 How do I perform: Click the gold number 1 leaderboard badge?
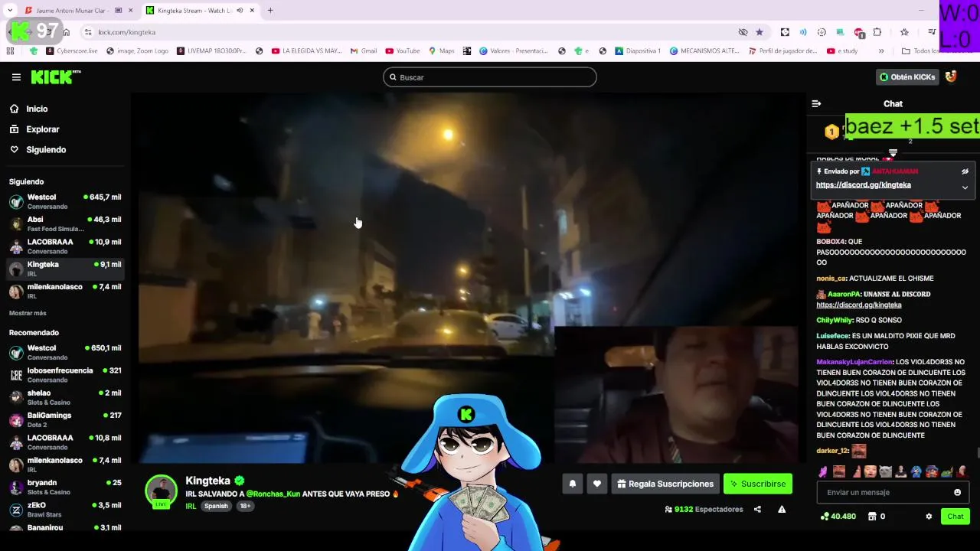[x=831, y=132]
